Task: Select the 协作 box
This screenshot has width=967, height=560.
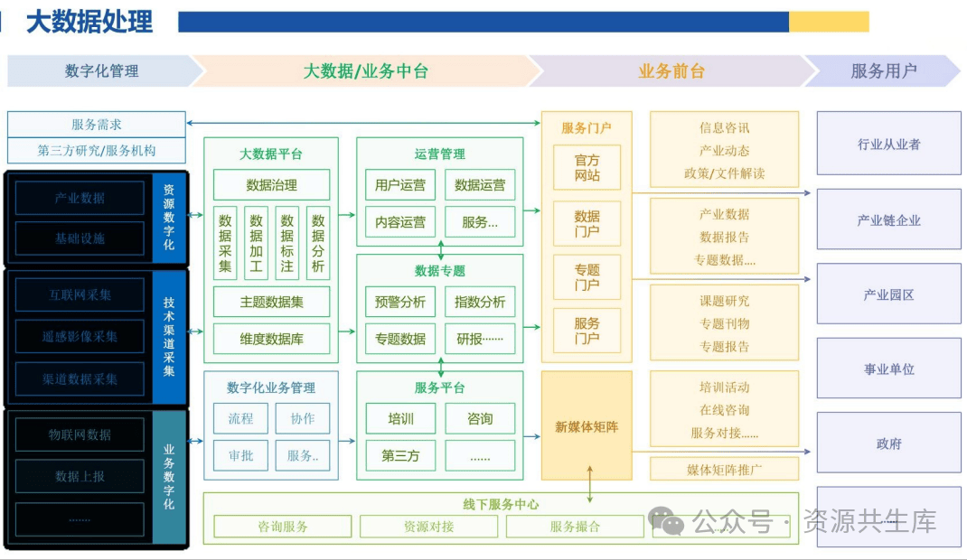Action: point(302,419)
